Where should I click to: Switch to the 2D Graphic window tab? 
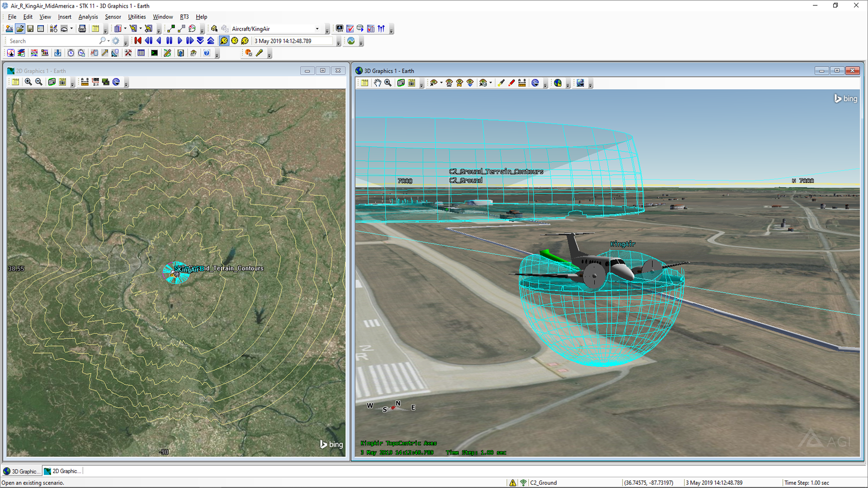click(x=63, y=471)
